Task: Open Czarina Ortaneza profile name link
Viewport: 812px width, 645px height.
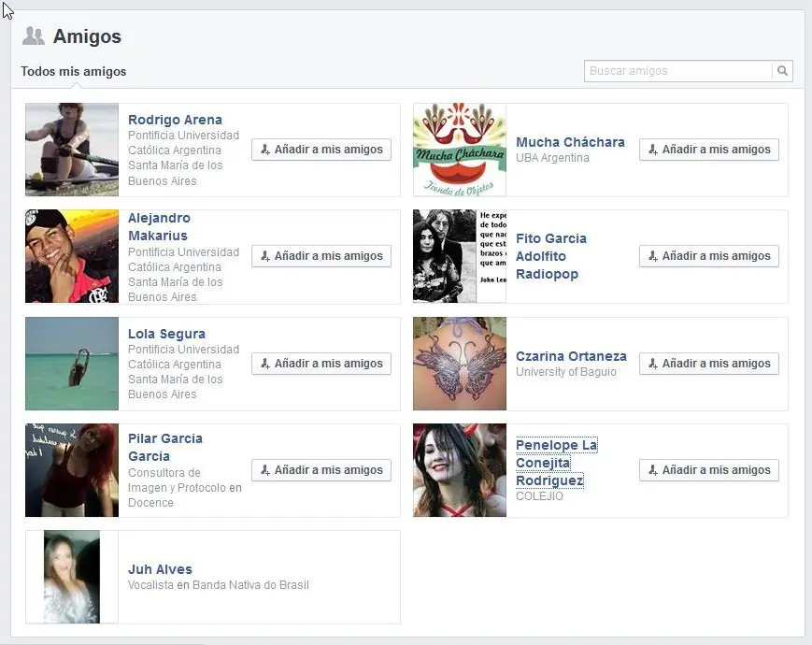Action: click(x=571, y=356)
